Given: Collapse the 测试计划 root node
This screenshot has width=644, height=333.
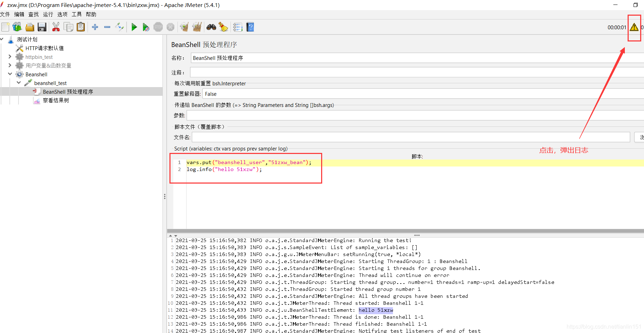Looking at the screenshot, I should pos(2,39).
